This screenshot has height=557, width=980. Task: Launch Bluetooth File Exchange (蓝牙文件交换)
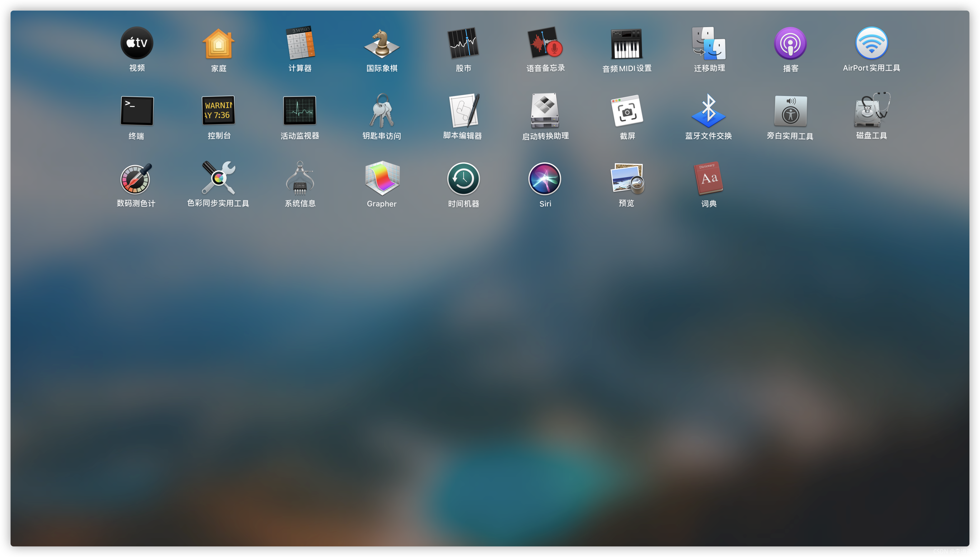[x=708, y=111]
